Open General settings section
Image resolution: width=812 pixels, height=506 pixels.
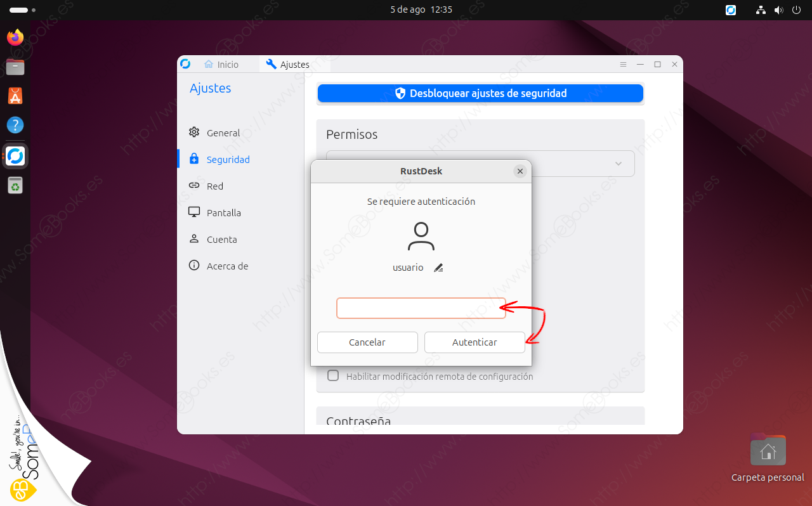214,133
